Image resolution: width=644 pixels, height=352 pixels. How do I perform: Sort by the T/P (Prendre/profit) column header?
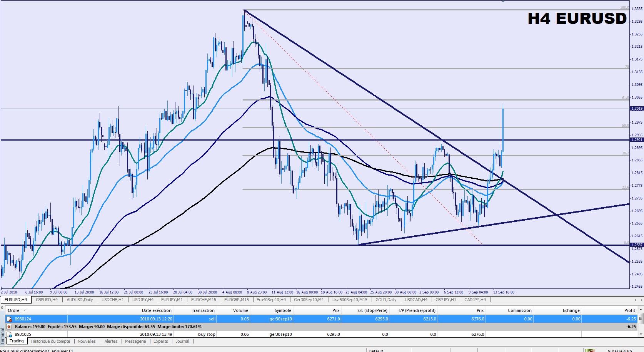413,310
